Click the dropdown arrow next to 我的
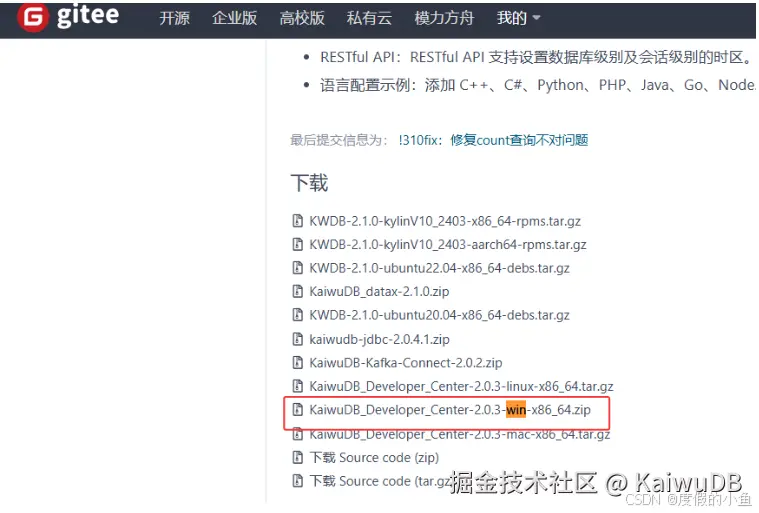 point(536,18)
